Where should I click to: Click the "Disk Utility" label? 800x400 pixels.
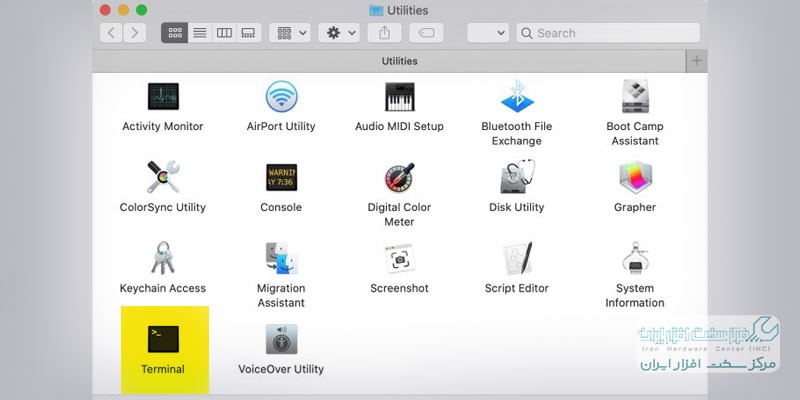point(517,208)
